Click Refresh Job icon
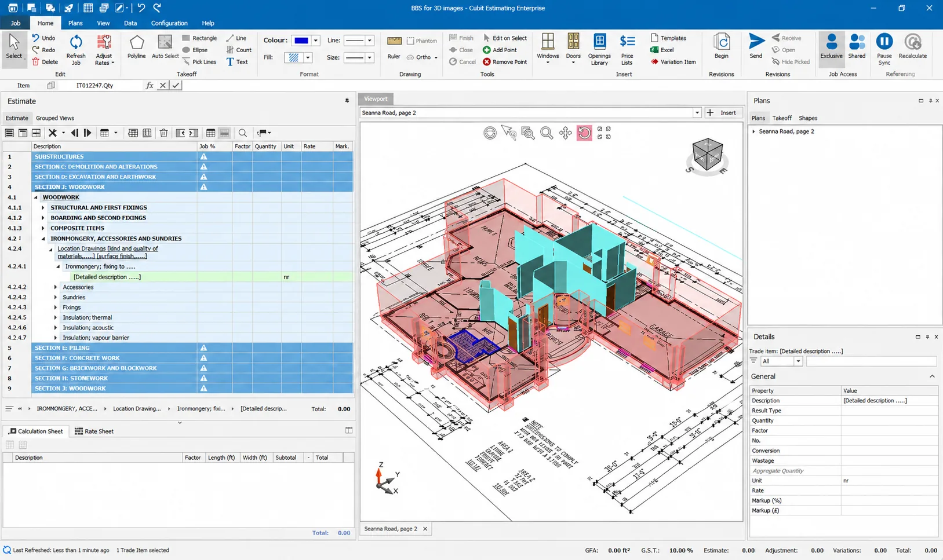 pyautogui.click(x=76, y=50)
